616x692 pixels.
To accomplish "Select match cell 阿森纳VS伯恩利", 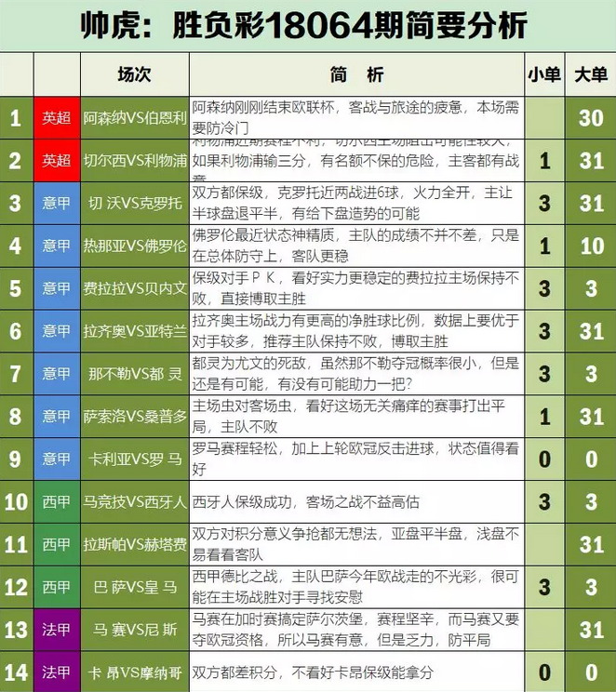I will pyautogui.click(x=135, y=118).
